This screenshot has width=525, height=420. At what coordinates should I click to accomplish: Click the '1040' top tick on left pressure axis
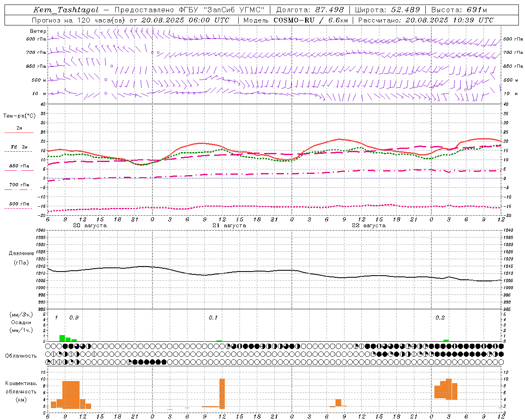41,231
